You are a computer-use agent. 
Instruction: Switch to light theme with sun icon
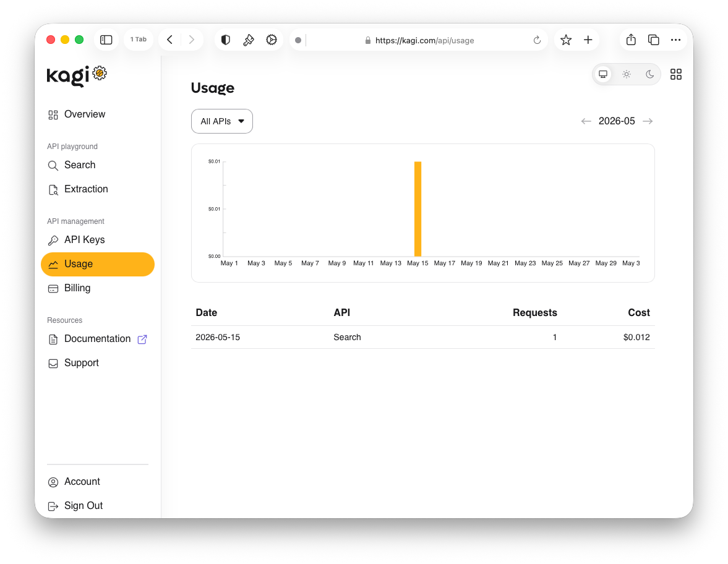coord(627,74)
